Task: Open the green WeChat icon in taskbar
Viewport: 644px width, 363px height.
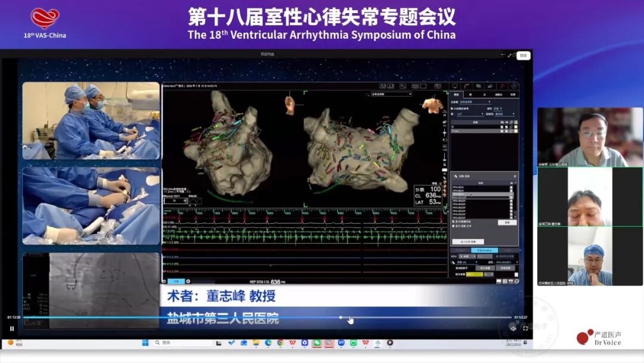Action: [317, 343]
